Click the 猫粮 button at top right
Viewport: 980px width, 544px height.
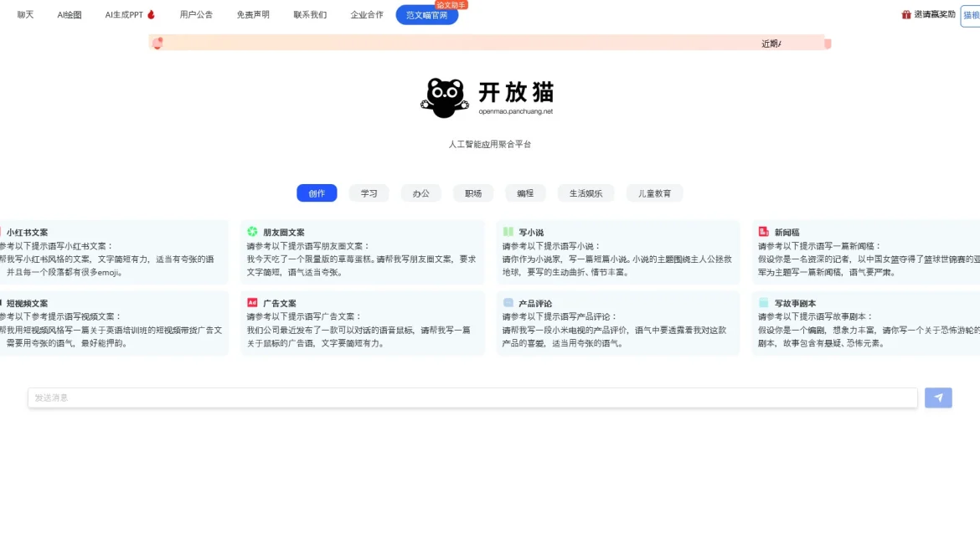click(x=971, y=15)
